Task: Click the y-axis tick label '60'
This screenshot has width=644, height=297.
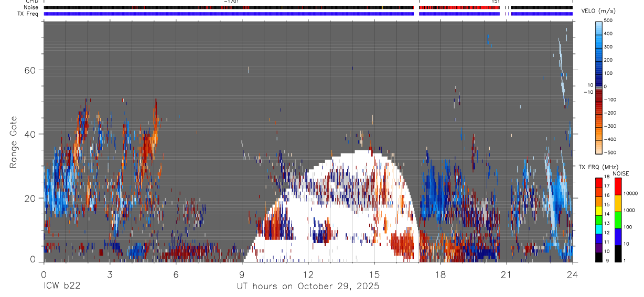Action: tap(31, 70)
